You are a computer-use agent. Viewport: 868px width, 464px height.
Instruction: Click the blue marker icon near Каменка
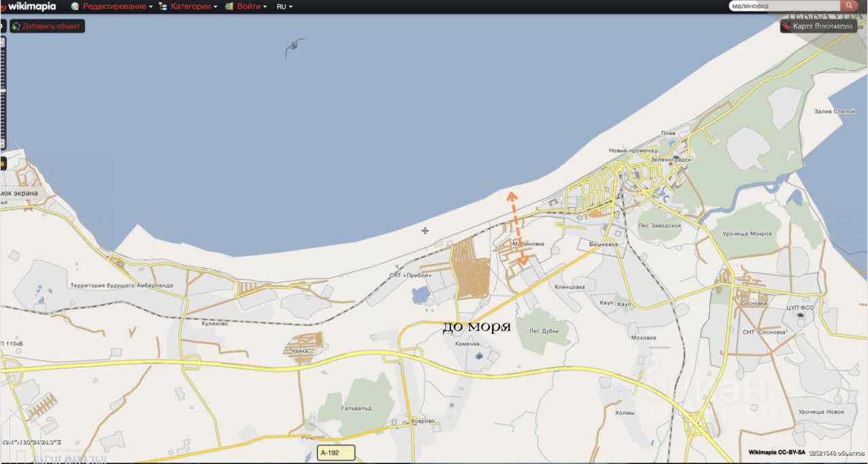coord(479,355)
